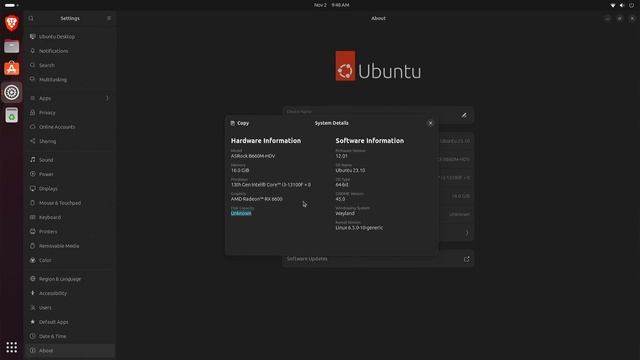Click the Settings gear dock icon
This screenshot has width=640, height=360.
(11, 92)
